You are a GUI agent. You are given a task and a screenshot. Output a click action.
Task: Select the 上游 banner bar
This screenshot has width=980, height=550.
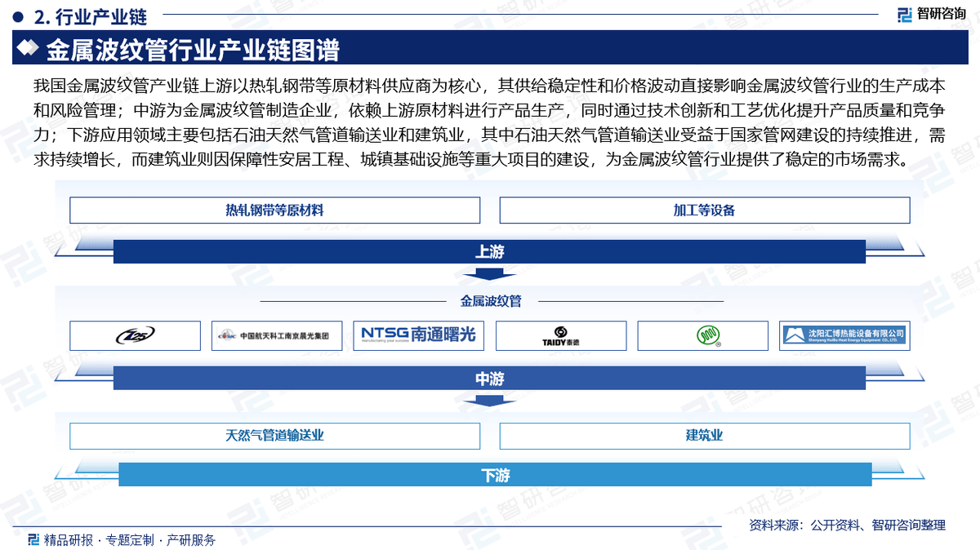(490, 251)
